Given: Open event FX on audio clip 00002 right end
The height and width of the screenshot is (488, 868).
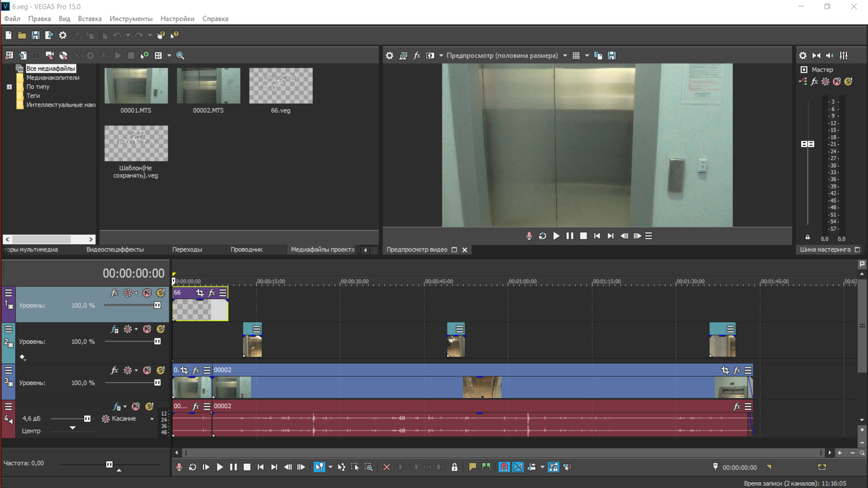Looking at the screenshot, I should point(736,407).
